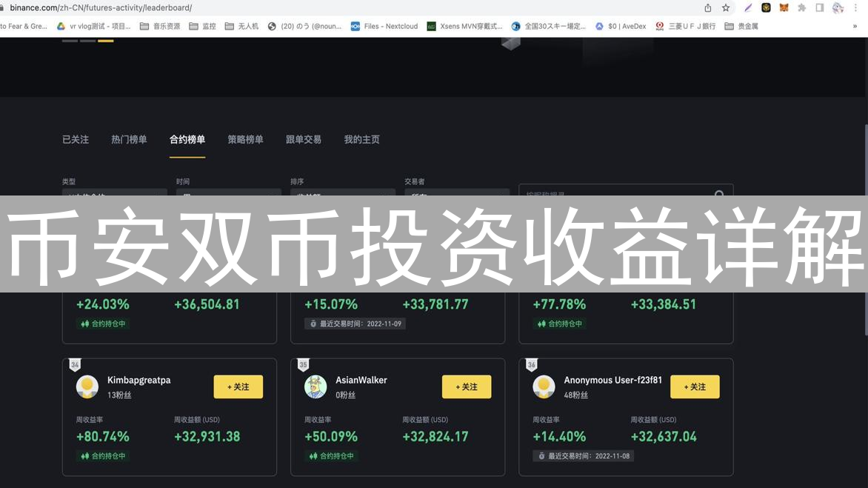Click the +50.09% weekly return value
868x488 pixels.
[x=331, y=437]
